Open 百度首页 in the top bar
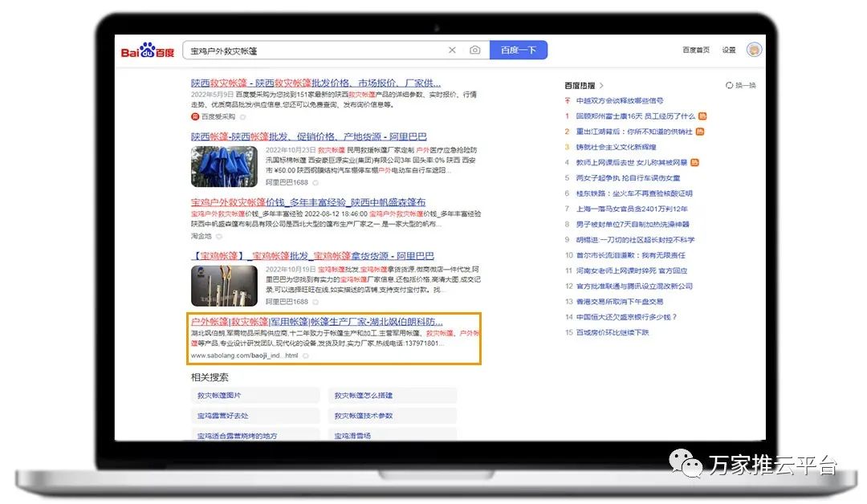 [695, 51]
